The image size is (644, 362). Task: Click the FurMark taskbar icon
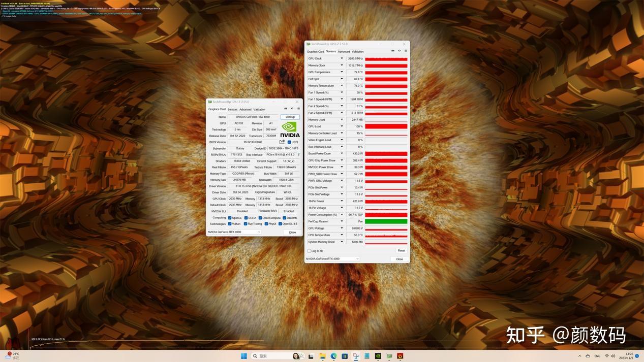click(x=400, y=356)
